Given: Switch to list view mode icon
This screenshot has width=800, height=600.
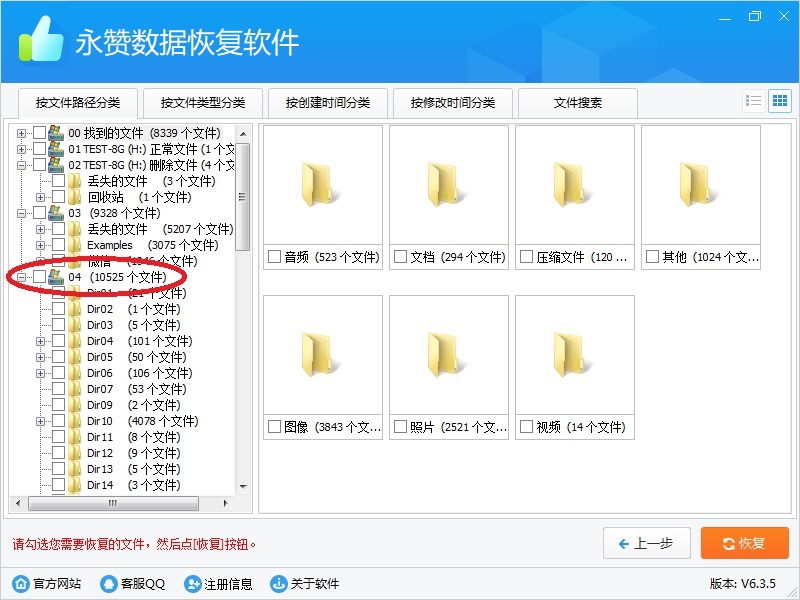Looking at the screenshot, I should point(754,101).
